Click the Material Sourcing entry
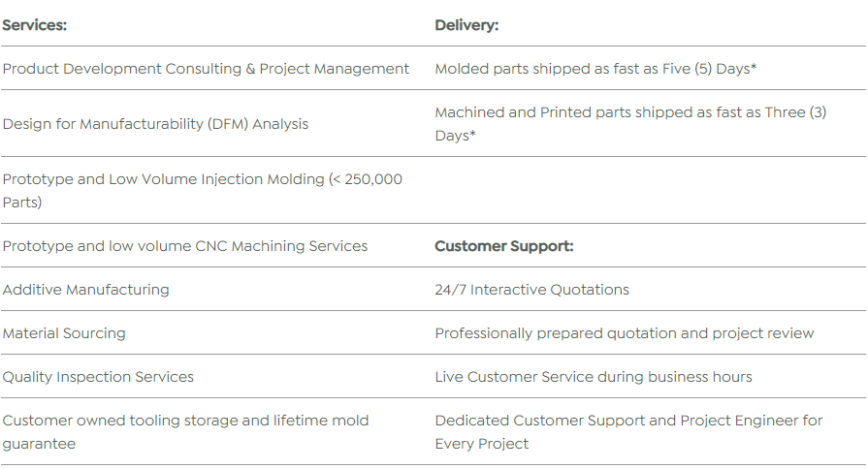 64,333
